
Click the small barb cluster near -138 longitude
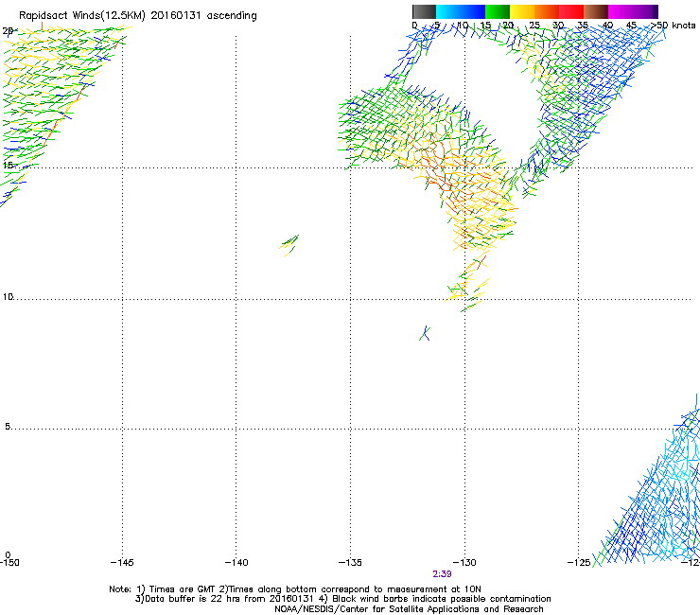(289, 245)
